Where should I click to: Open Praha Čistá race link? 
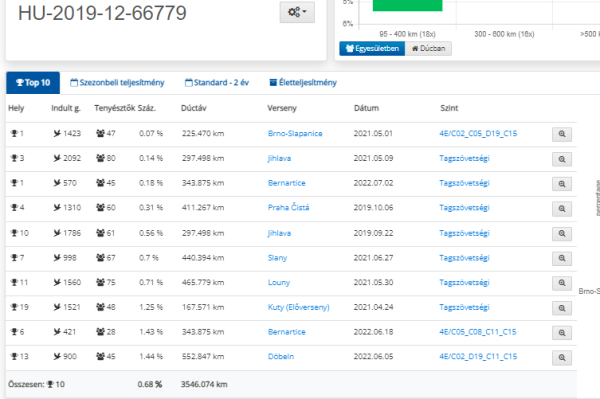[288, 207]
